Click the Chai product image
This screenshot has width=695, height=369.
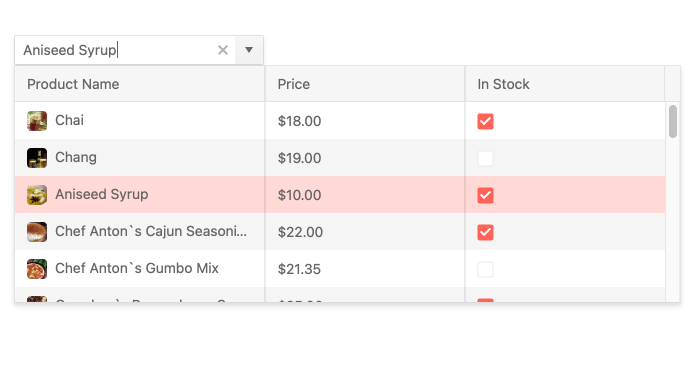(37, 121)
